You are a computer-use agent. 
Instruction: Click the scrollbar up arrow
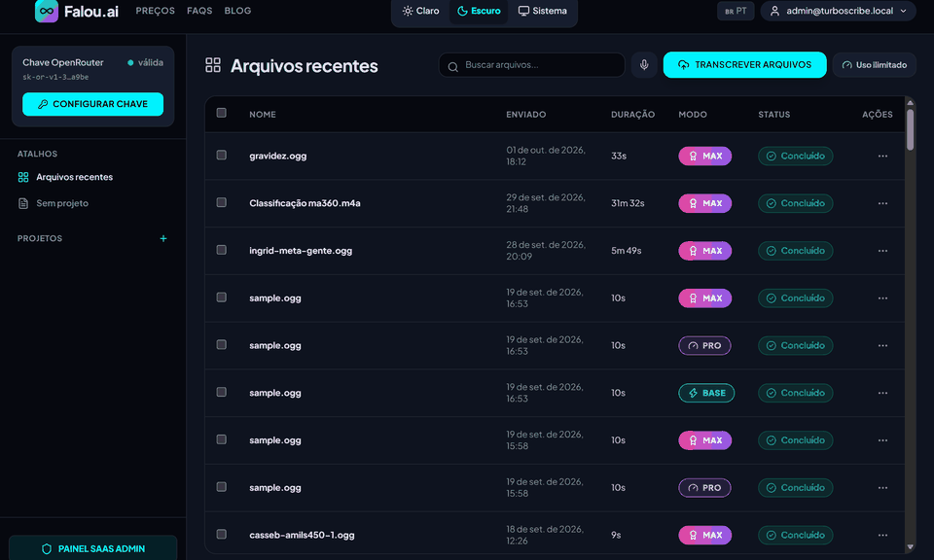coord(910,103)
